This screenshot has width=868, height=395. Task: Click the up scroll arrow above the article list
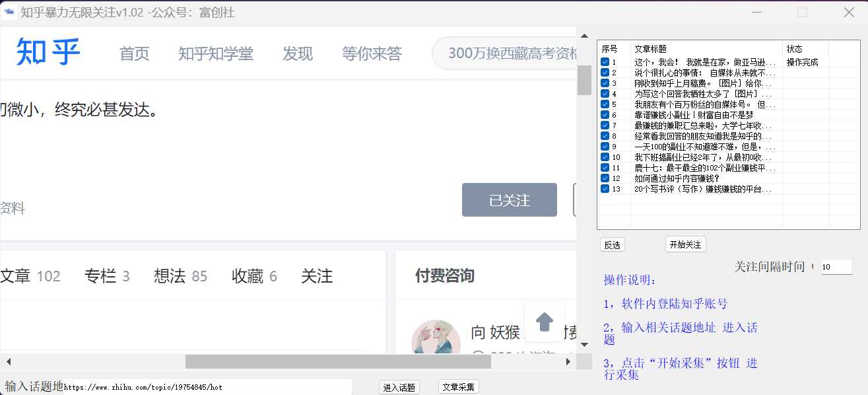(x=585, y=35)
